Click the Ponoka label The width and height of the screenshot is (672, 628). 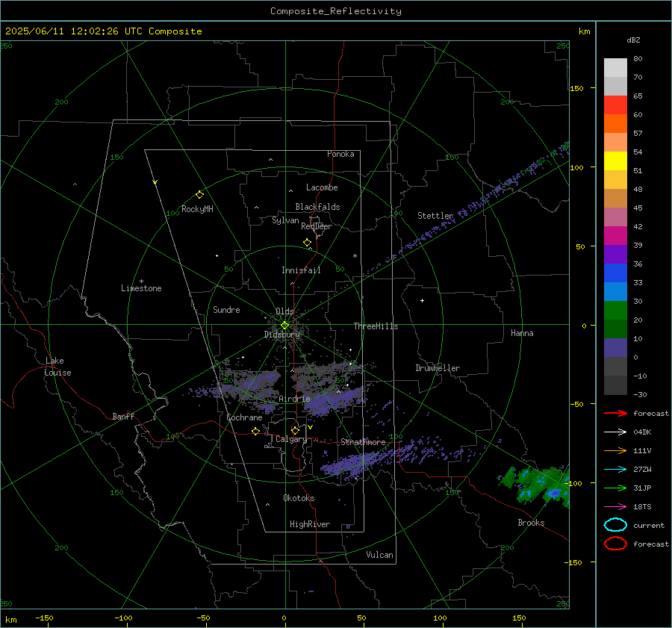[340, 154]
